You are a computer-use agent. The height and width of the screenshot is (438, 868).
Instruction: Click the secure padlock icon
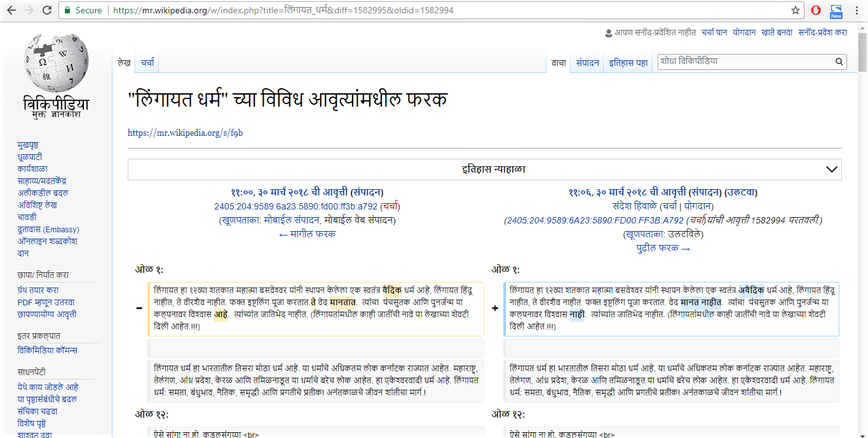(67, 10)
